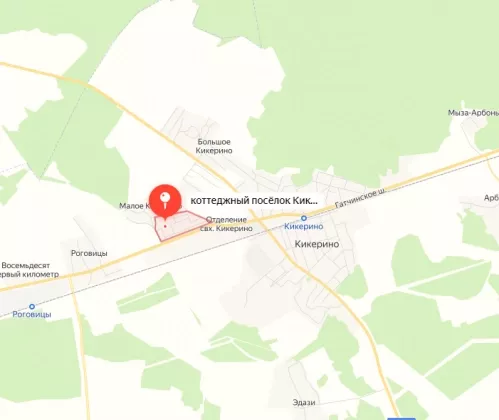This screenshot has width=499, height=420.
Task: Click the Кикерино town name label
Action: pos(317,244)
